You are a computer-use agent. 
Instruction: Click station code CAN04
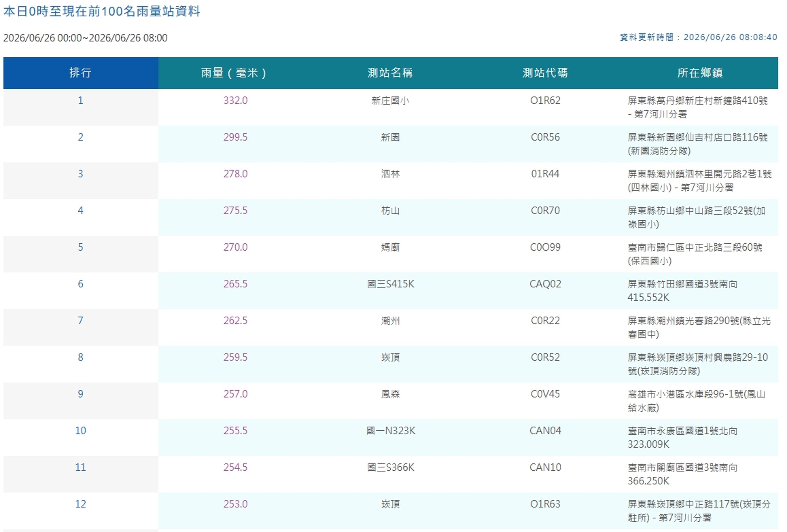(x=545, y=431)
